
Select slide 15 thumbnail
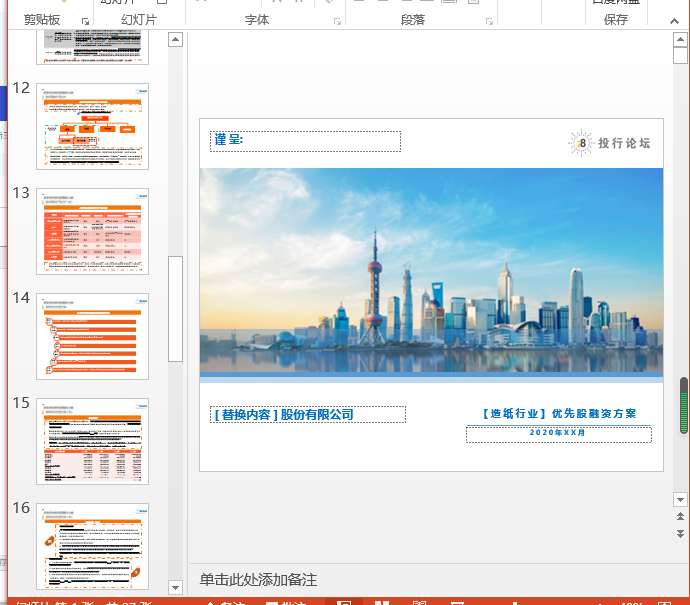point(92,441)
